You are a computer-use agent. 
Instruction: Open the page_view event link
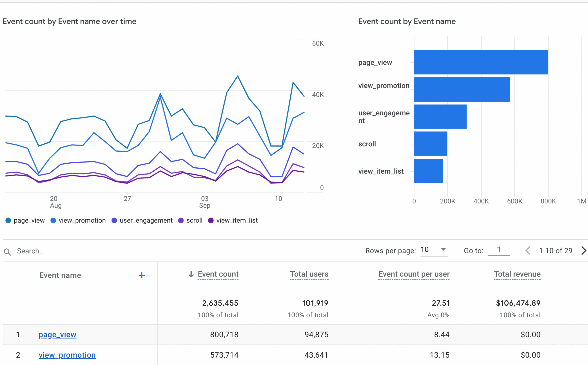57,334
